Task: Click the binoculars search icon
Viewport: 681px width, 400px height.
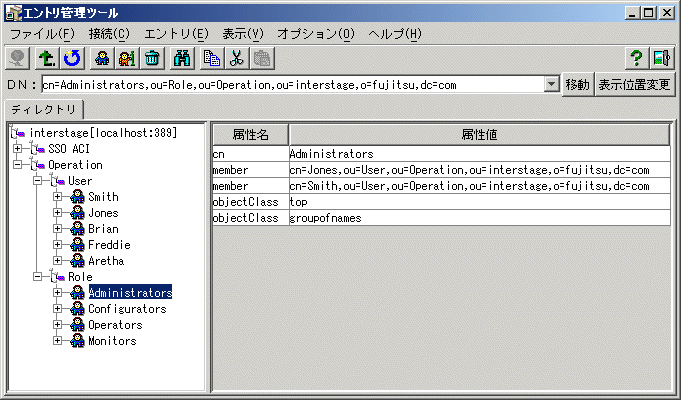Action: (182, 58)
